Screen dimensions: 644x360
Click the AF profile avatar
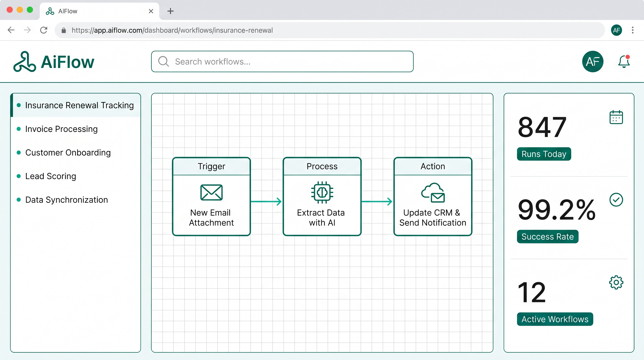593,62
